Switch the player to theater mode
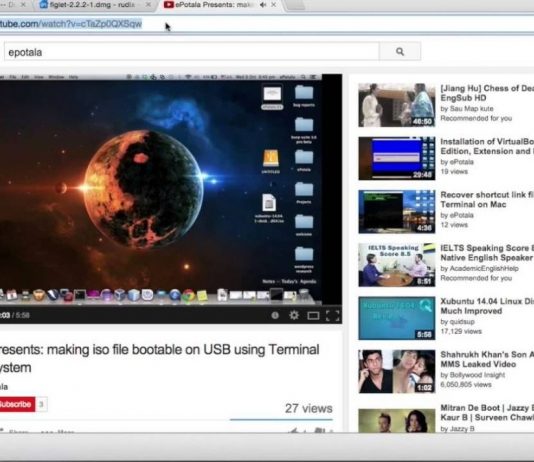Image resolution: width=534 pixels, height=462 pixels. click(x=313, y=316)
